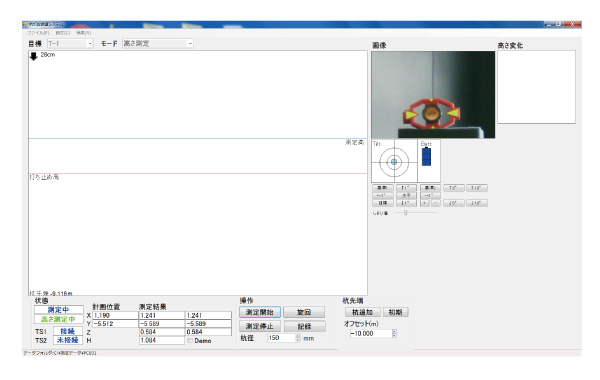The image size is (600, 380).
Task: Click the prism camera image preview
Action: [x=433, y=95]
